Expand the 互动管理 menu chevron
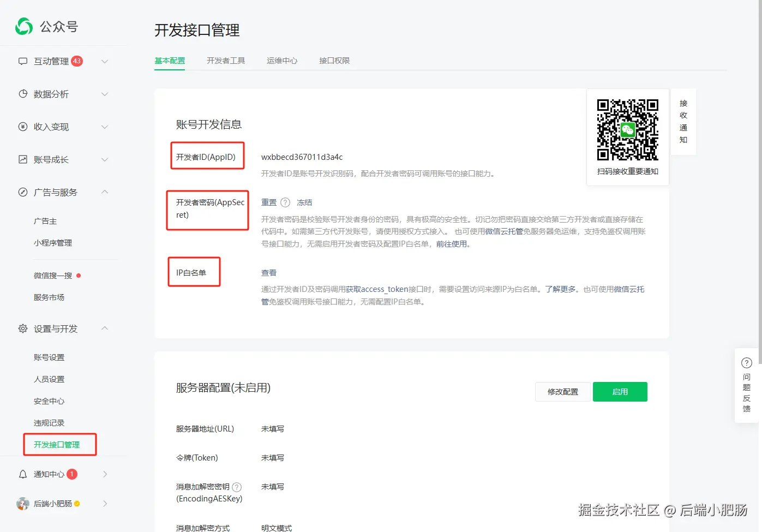Viewport: 762px width, 532px height. coord(105,61)
